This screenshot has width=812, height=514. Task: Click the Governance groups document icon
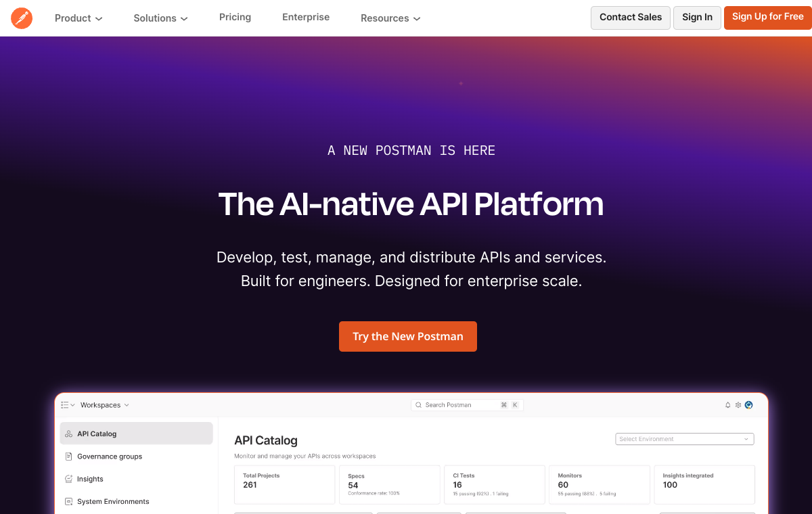[x=68, y=457]
